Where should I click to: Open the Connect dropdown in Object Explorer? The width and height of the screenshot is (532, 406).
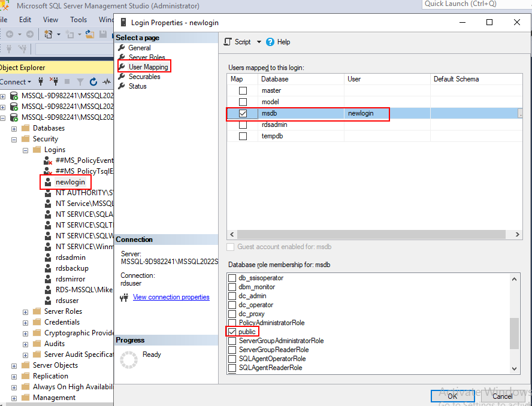point(15,82)
